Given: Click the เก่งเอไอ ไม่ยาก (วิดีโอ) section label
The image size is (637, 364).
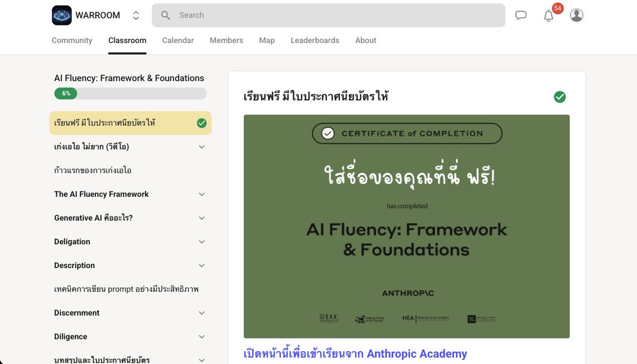Looking at the screenshot, I should coord(91,146).
